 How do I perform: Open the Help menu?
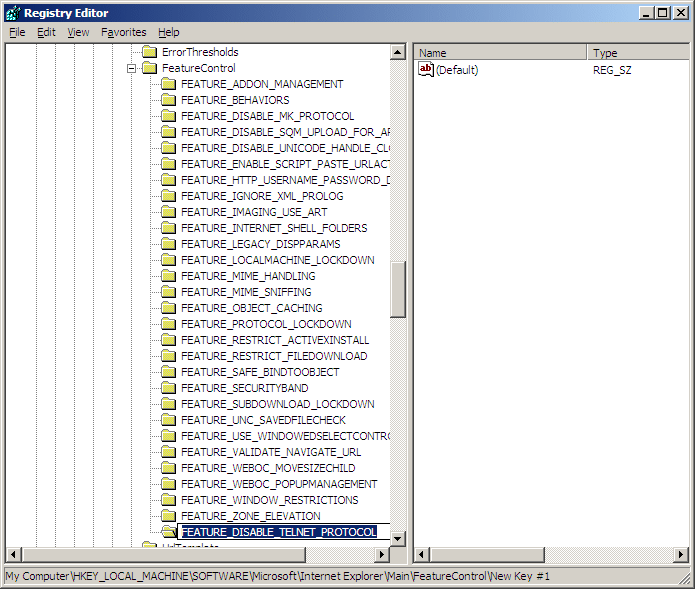pyautogui.click(x=168, y=32)
